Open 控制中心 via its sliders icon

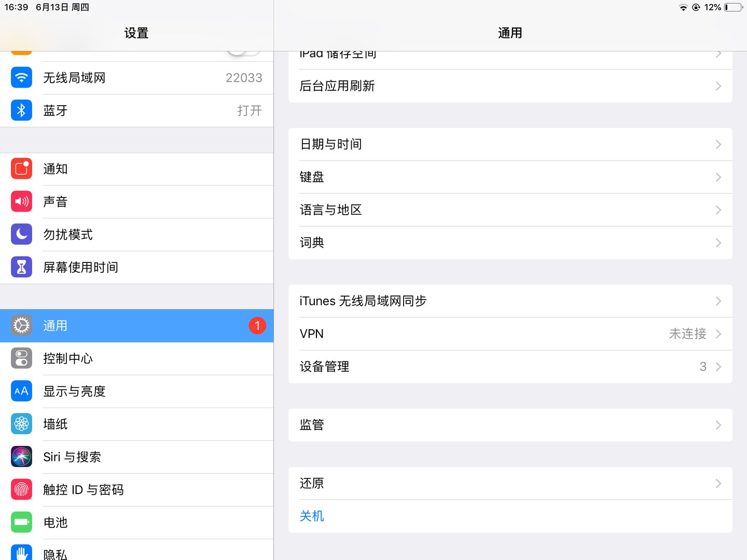(21, 358)
